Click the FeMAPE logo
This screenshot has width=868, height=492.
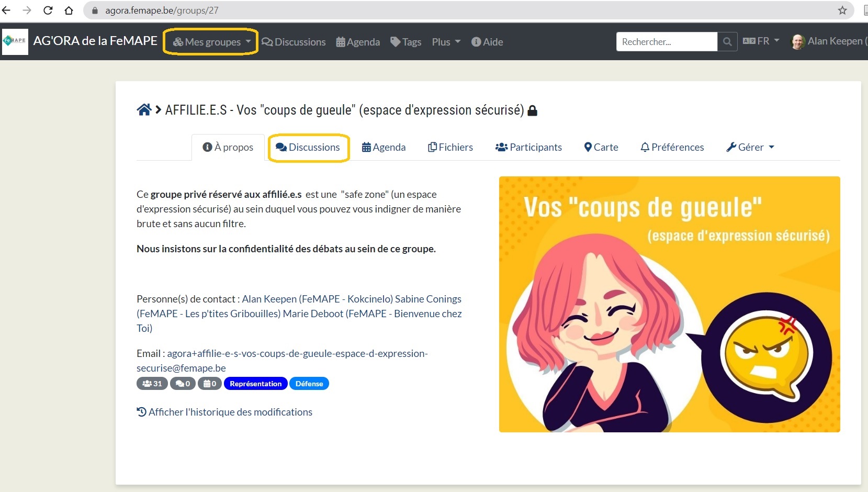pyautogui.click(x=15, y=41)
